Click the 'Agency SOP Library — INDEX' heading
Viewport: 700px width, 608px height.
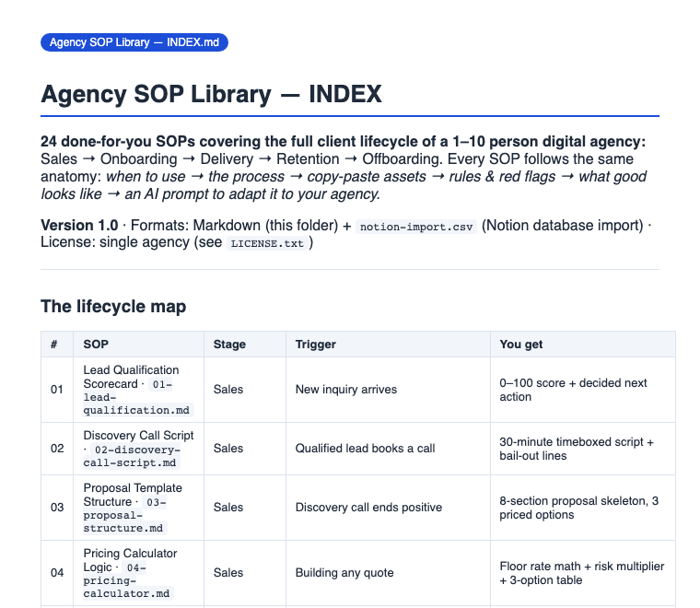pyautogui.click(x=211, y=94)
